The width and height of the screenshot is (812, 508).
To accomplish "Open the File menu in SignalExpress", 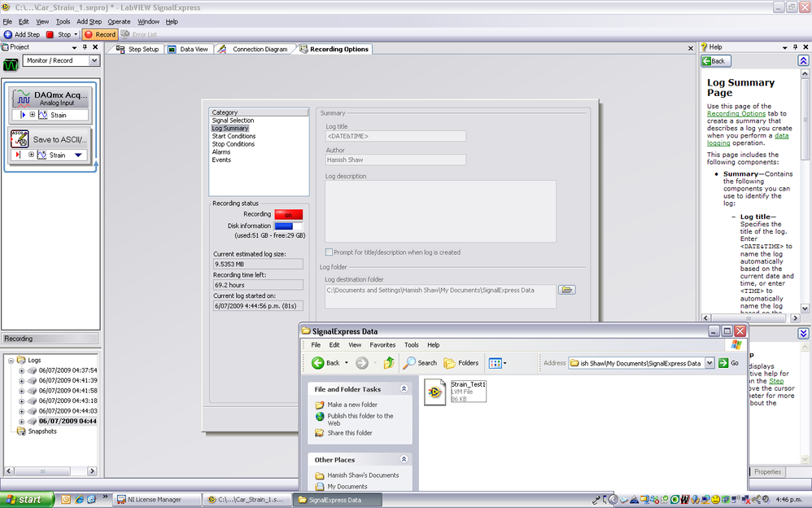I will pos(7,22).
